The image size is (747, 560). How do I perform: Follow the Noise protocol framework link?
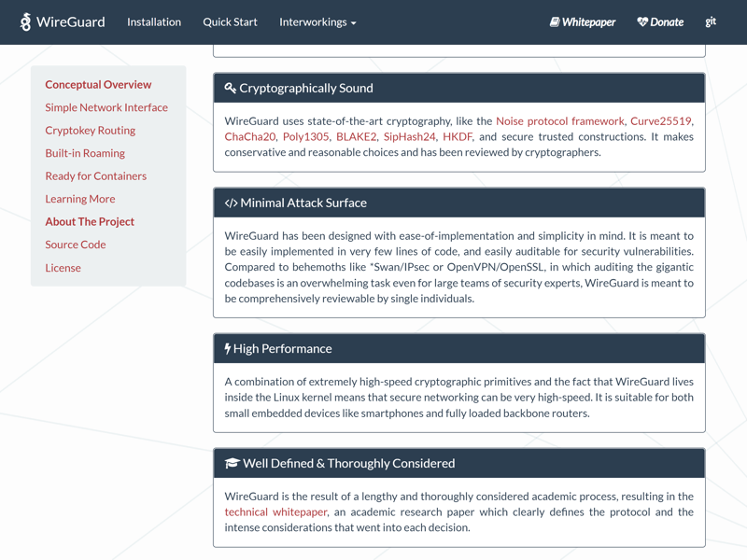click(x=559, y=121)
